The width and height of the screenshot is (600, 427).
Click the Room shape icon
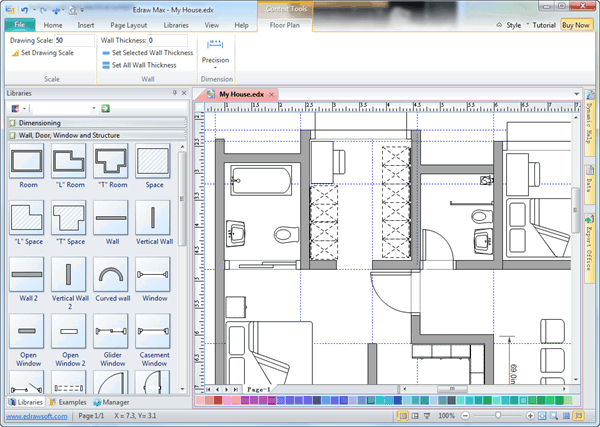tap(27, 163)
